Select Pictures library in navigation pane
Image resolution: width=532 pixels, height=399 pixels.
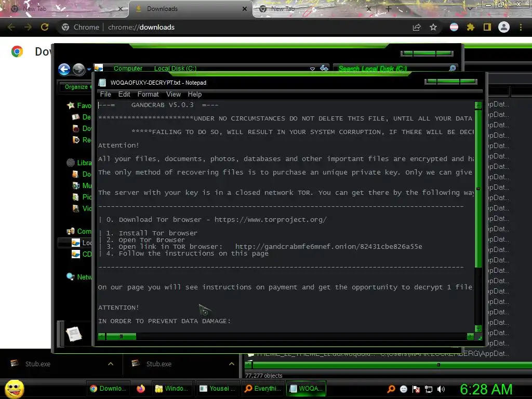pyautogui.click(x=82, y=197)
